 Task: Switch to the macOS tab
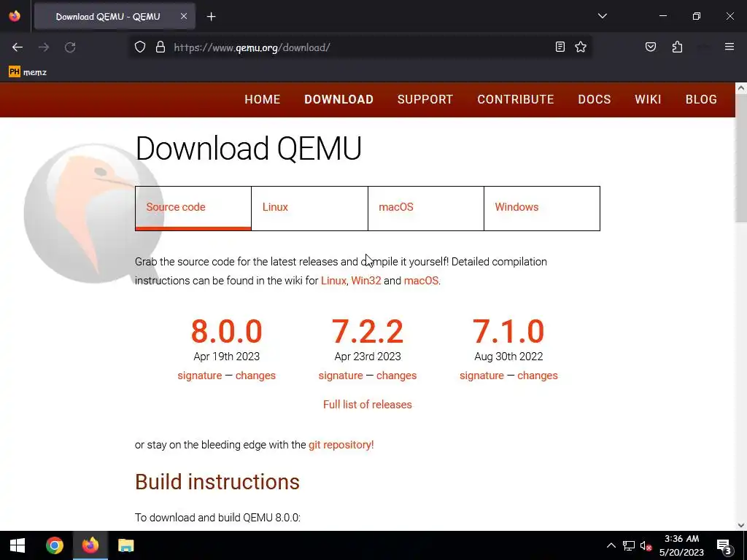pyautogui.click(x=425, y=208)
